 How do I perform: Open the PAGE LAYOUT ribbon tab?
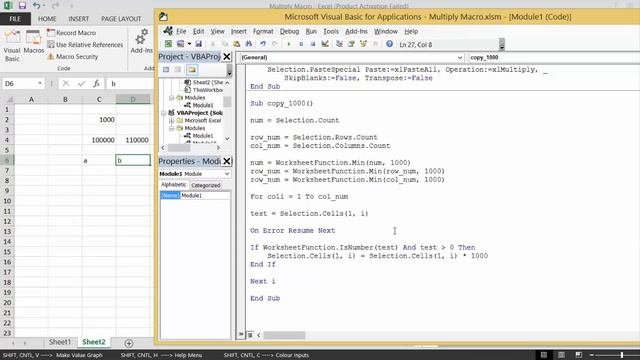pos(121,19)
